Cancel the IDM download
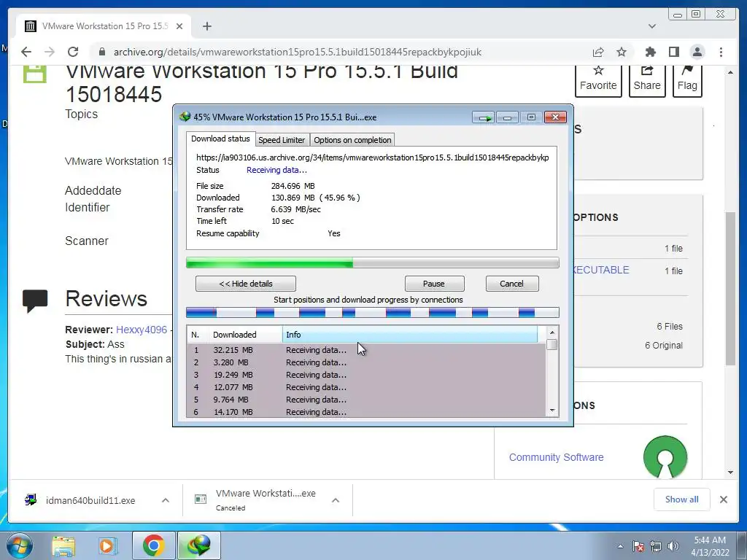The image size is (747, 560). (x=512, y=284)
